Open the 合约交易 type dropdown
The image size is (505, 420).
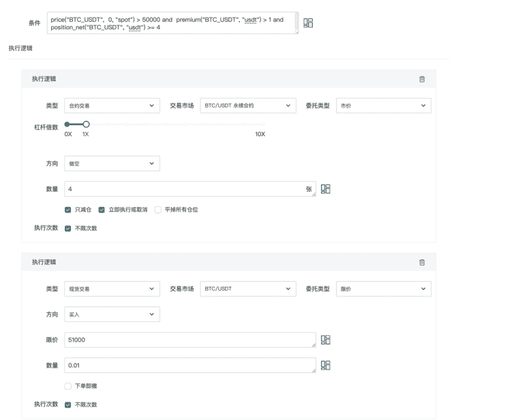(112, 106)
